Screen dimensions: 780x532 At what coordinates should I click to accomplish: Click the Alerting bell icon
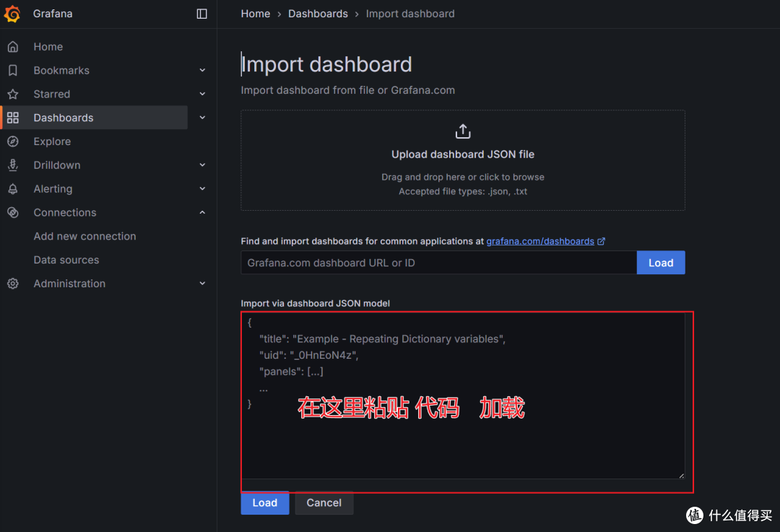coord(13,189)
